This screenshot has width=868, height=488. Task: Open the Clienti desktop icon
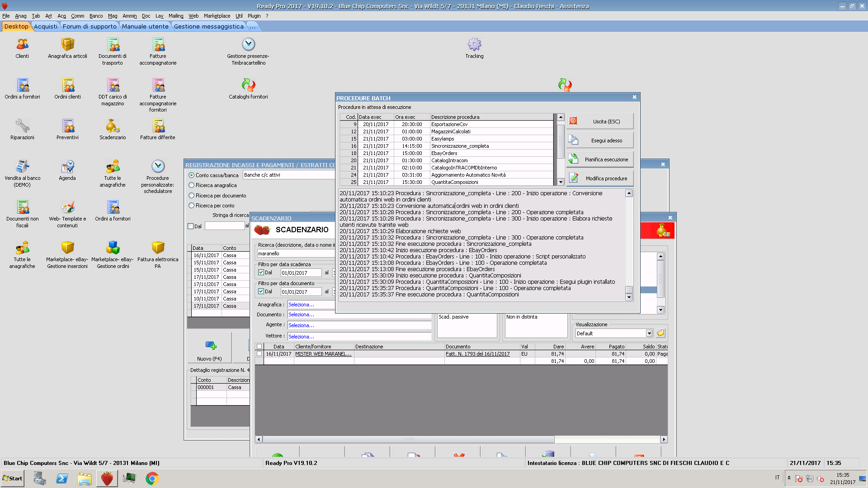tap(22, 44)
